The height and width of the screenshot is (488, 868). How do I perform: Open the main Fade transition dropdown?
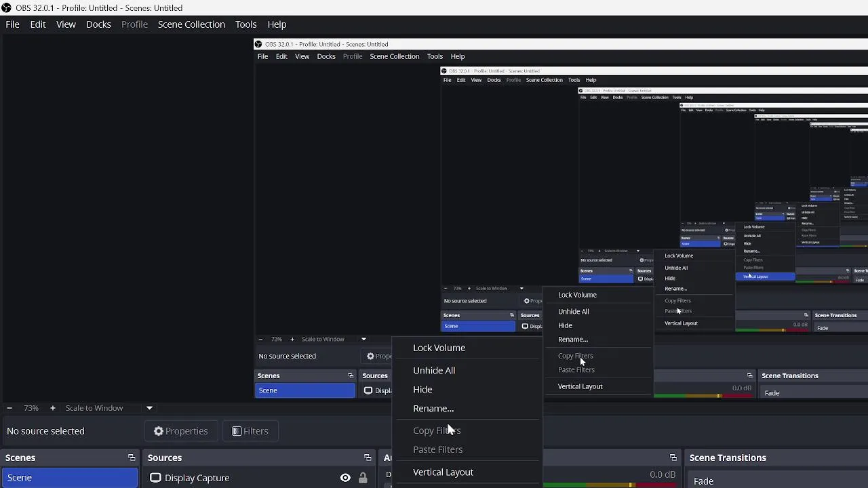(x=777, y=481)
